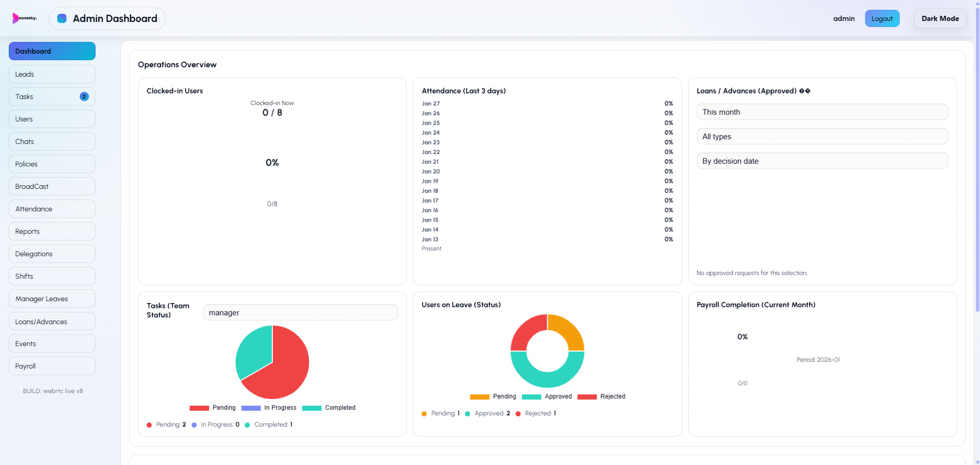Open the By decision date dropdown

point(822,161)
